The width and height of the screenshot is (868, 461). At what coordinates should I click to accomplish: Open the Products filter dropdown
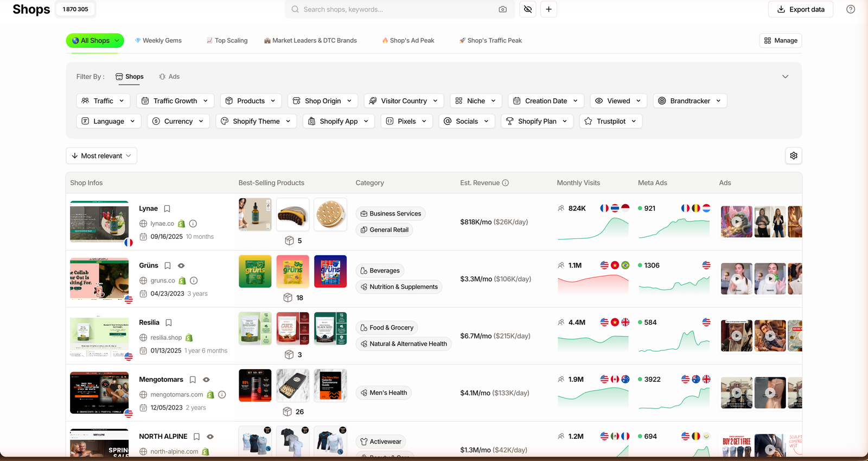point(251,101)
